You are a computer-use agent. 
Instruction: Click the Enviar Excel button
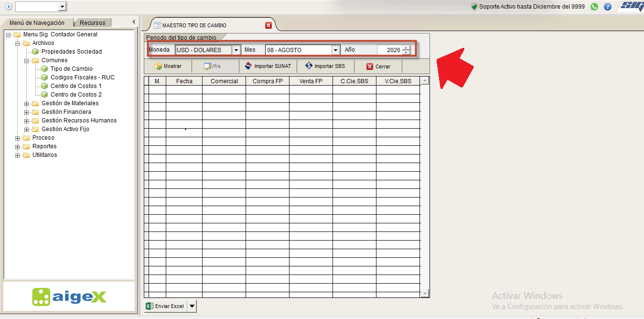point(165,306)
